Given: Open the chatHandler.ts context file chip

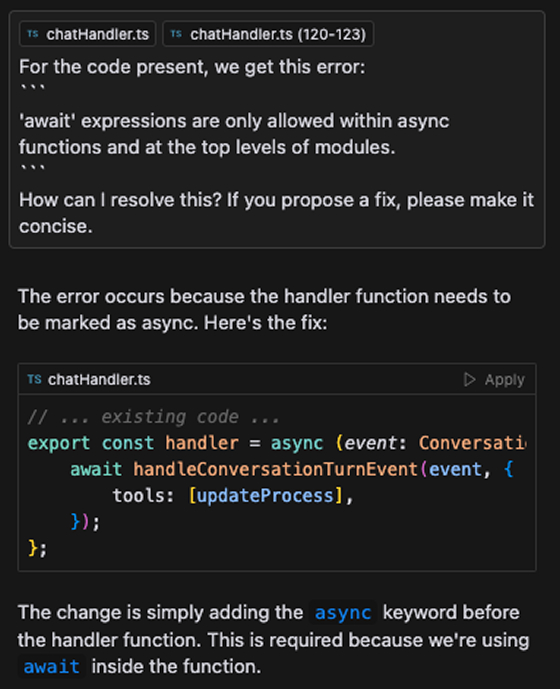Looking at the screenshot, I should [x=87, y=34].
